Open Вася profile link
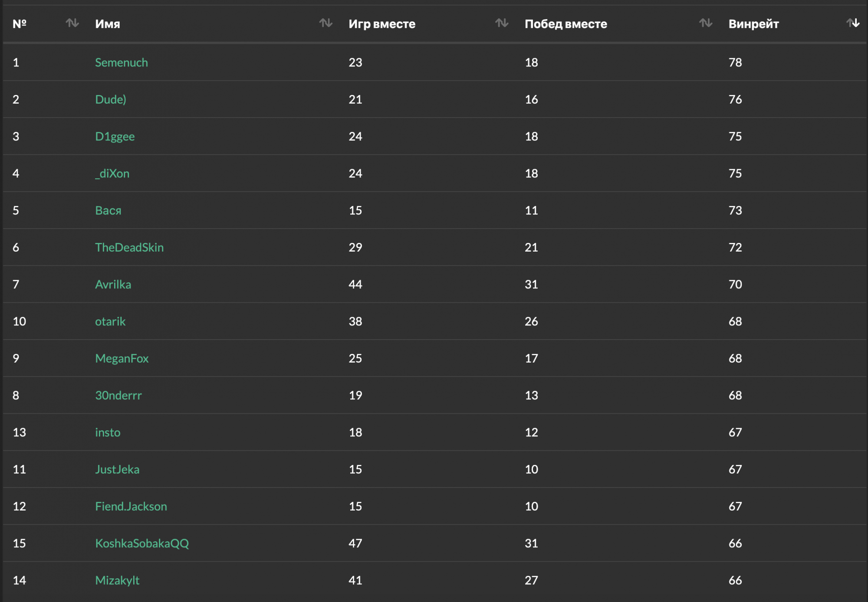The width and height of the screenshot is (868, 602). [108, 210]
